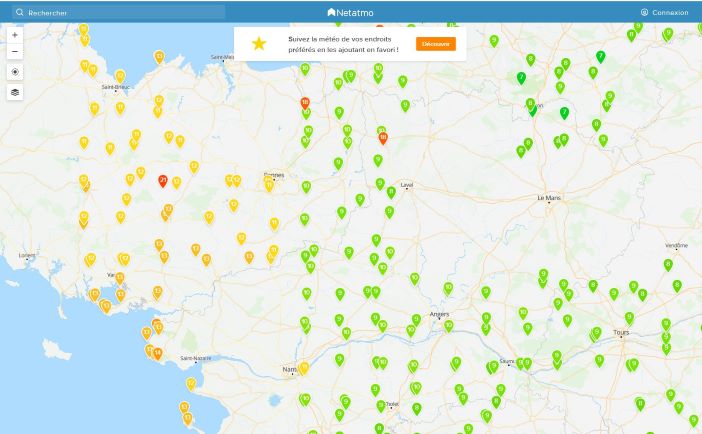The width and height of the screenshot is (702, 434).
Task: Click the Lorient city label
Action: click(x=27, y=256)
